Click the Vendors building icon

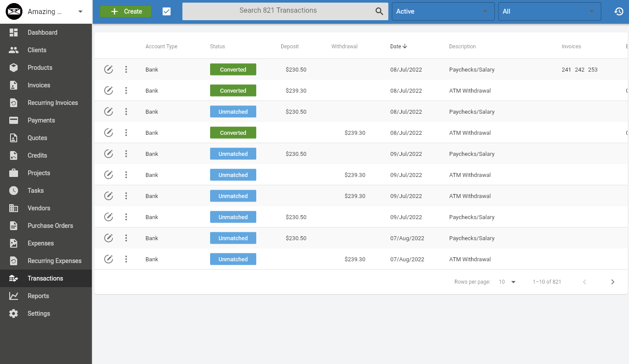pyautogui.click(x=14, y=208)
